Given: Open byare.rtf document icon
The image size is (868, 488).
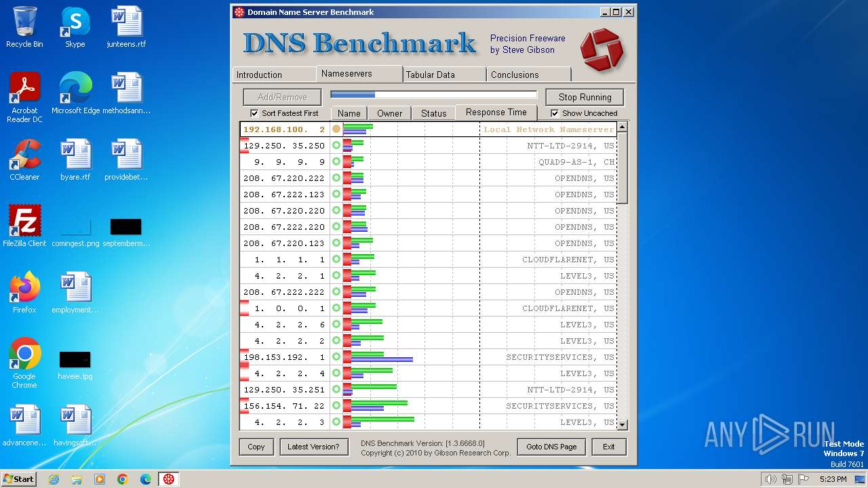Looking at the screenshot, I should coord(75,160).
